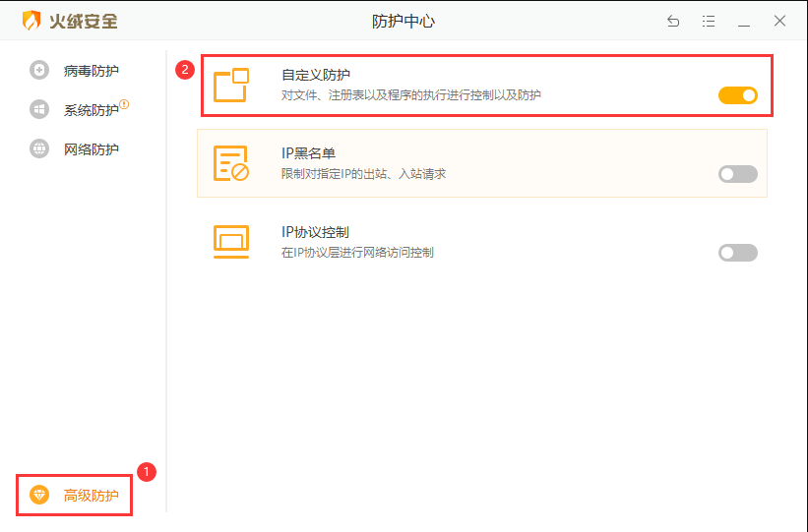This screenshot has height=532, width=808.
Task: Click description 限制对指定IP的出站、入站请求
Action: coord(363,174)
